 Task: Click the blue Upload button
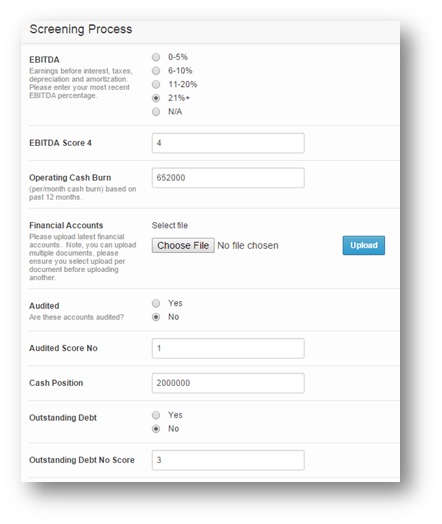364,245
